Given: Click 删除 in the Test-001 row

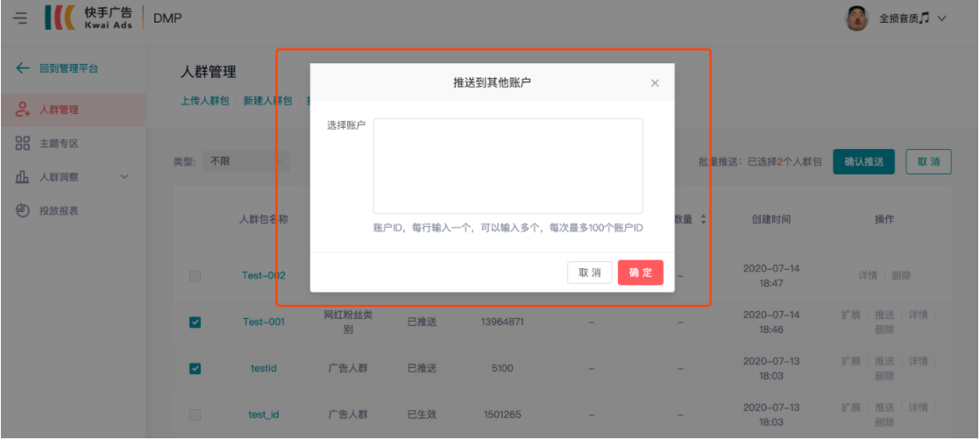Looking at the screenshot, I should coord(884,330).
